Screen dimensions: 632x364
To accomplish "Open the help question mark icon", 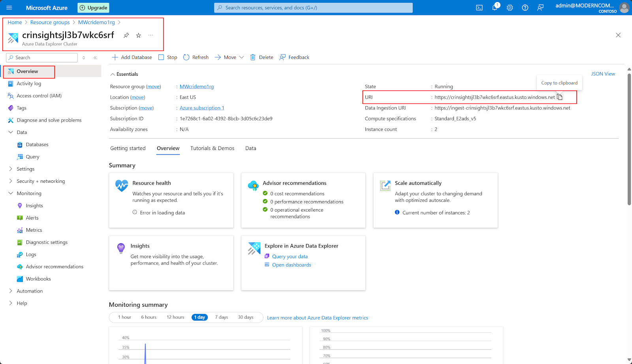I will point(525,8).
